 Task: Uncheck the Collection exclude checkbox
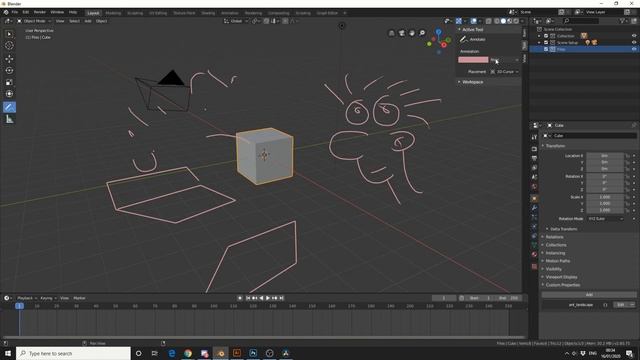pos(546,36)
